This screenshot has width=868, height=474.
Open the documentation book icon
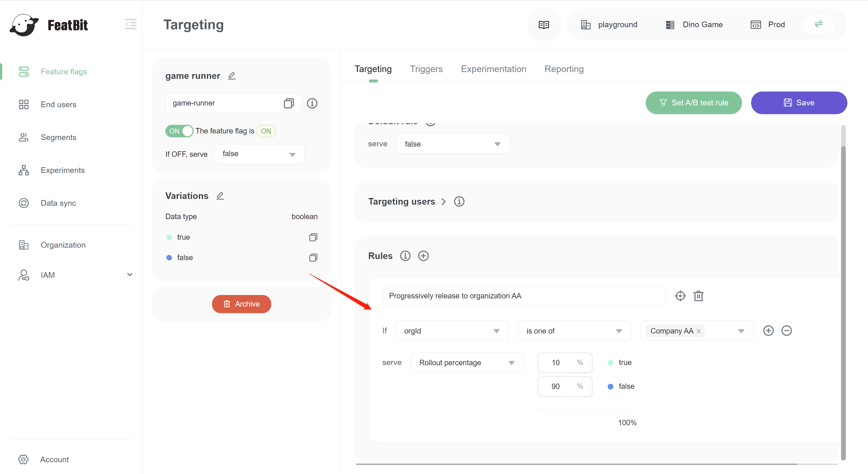[x=544, y=25]
